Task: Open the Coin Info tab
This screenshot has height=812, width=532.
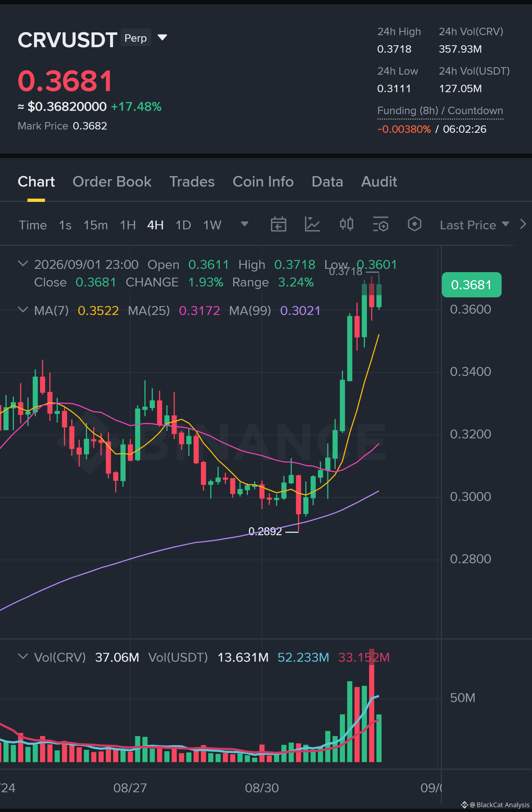Action: click(263, 182)
